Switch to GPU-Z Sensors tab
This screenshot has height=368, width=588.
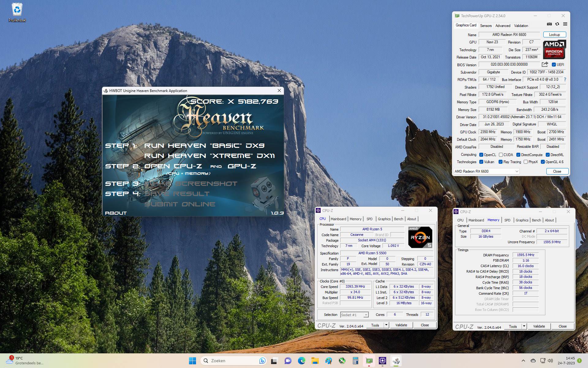coord(486,26)
